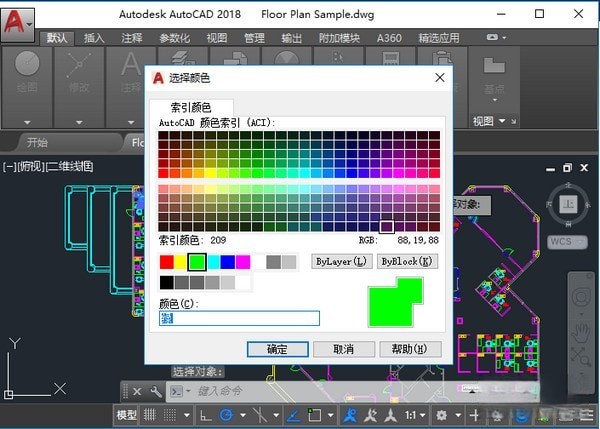Toggle grid display in the status bar

coord(151,415)
